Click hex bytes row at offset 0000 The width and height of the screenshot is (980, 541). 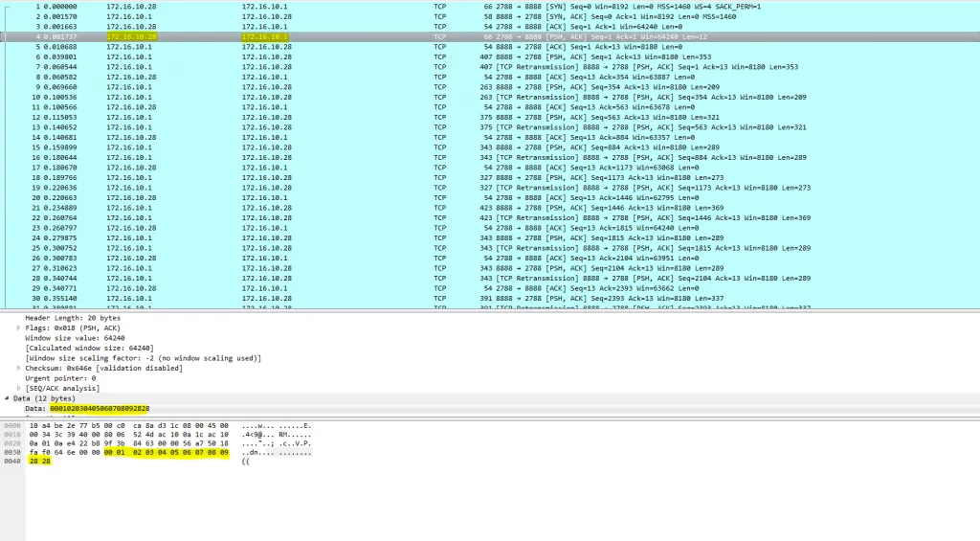coord(129,426)
